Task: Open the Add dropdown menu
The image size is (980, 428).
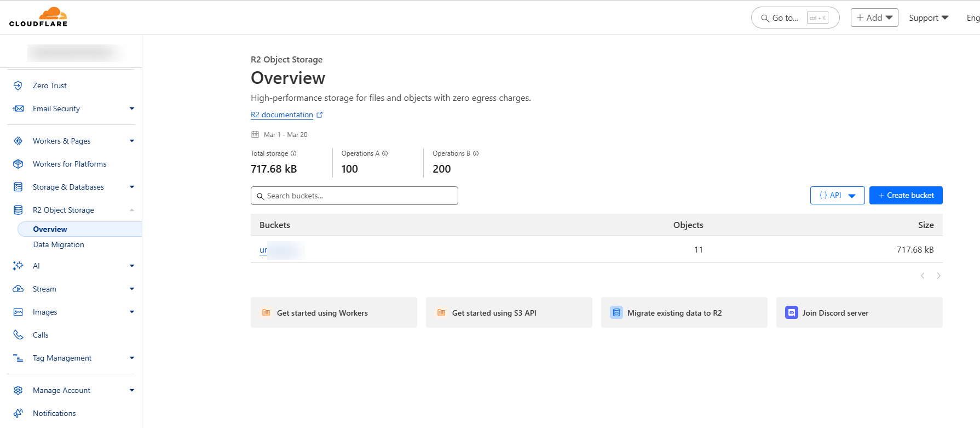Action: click(874, 18)
